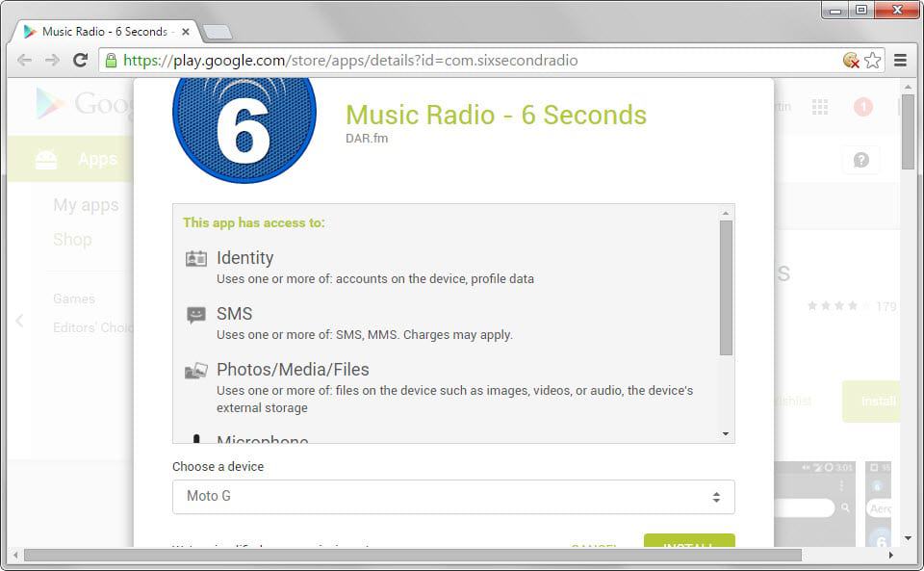This screenshot has width=924, height=571.
Task: Click the permissions list scroll up arrow
Action: [726, 213]
